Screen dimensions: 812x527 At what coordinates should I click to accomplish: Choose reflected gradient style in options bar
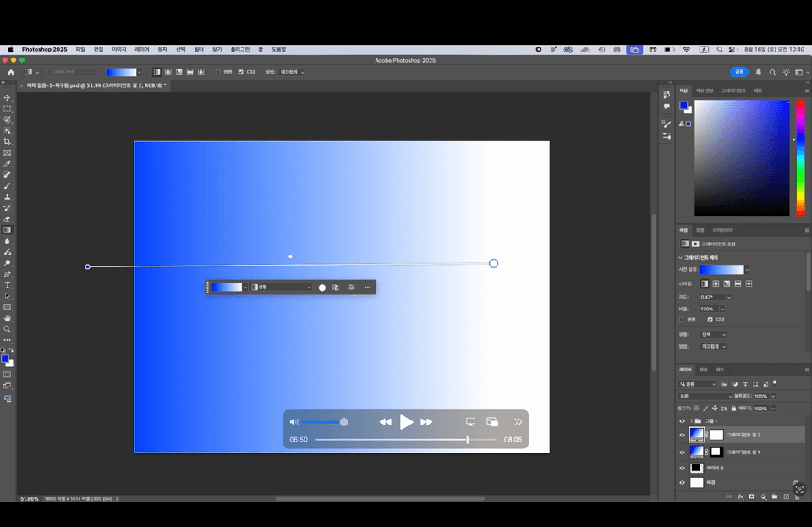190,72
